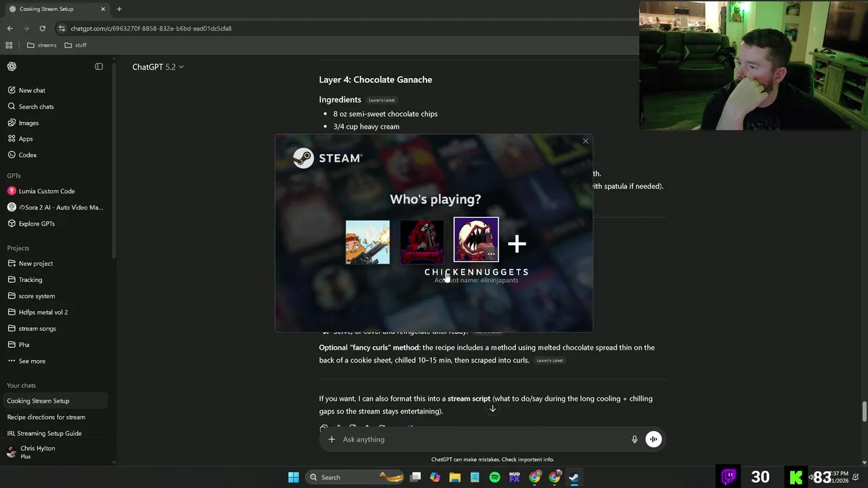Add a new Steam account with plus
The height and width of the screenshot is (488, 868).
(517, 243)
